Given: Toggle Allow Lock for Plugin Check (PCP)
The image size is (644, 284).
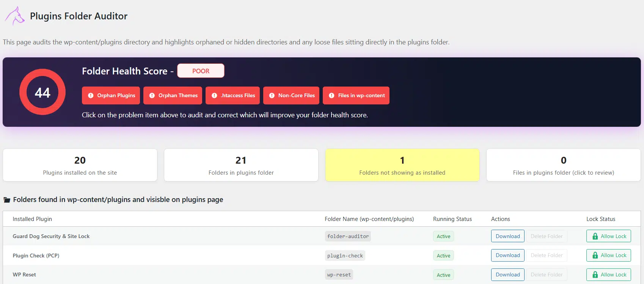Looking at the screenshot, I should [x=608, y=256].
